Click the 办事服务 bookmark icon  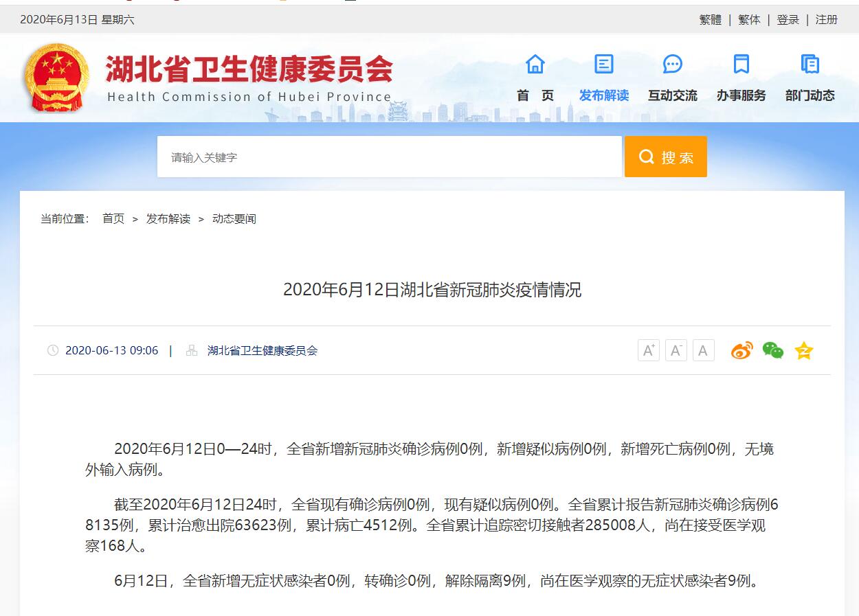741,65
